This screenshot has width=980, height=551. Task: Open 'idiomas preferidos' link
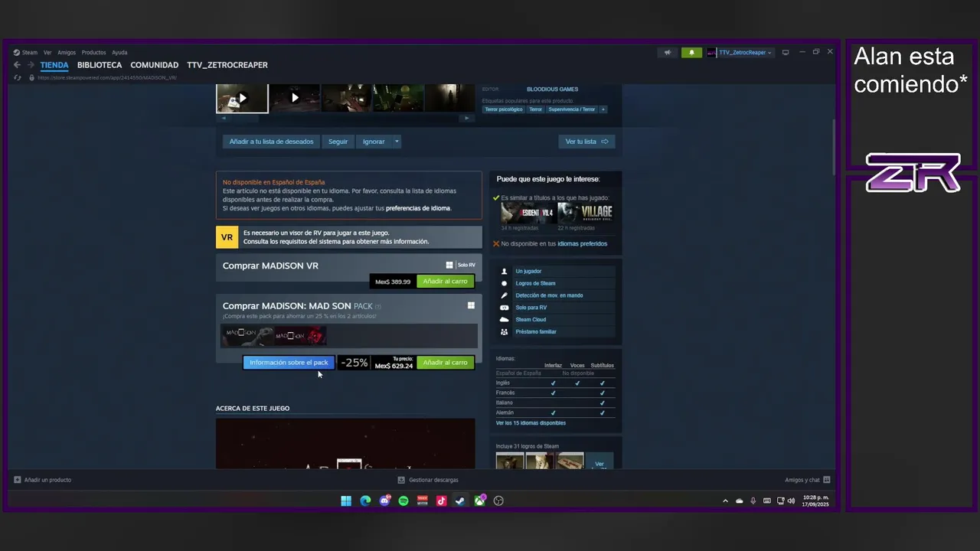pyautogui.click(x=582, y=244)
